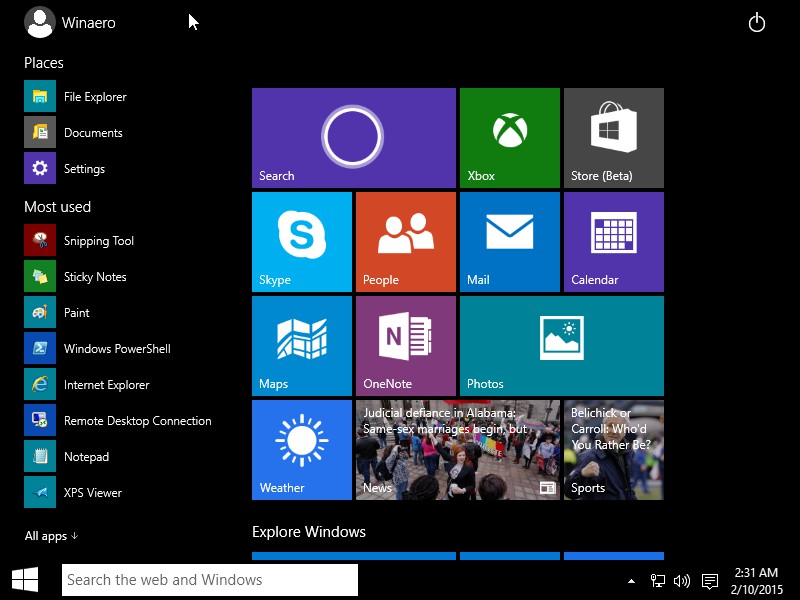
Task: Open the Action Center notifications icon
Action: 710,581
